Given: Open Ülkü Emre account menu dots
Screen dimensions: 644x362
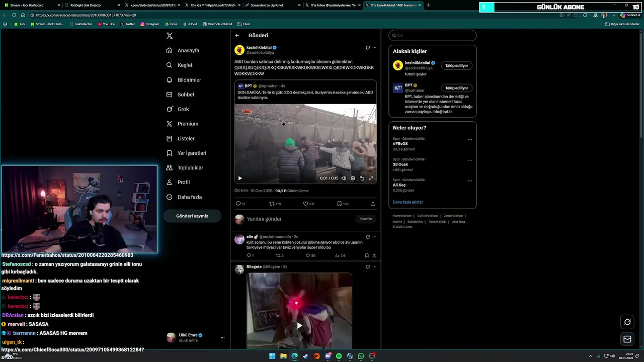Looking at the screenshot, I should [222, 338].
